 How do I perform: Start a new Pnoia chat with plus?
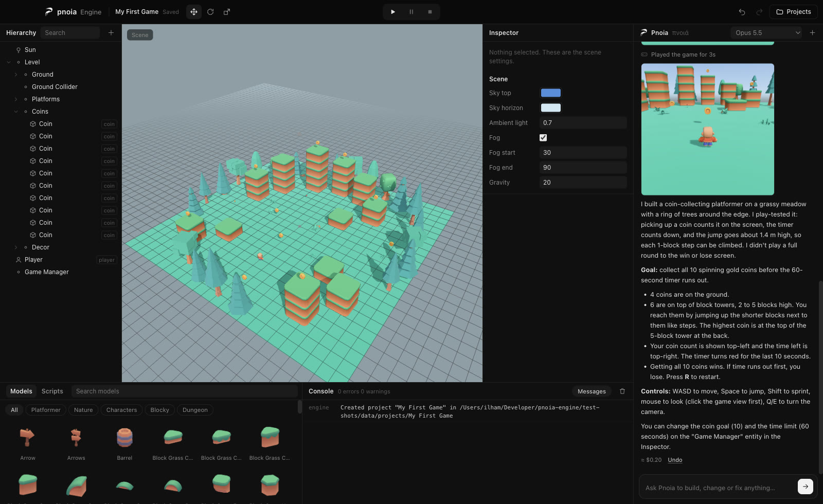(x=812, y=33)
